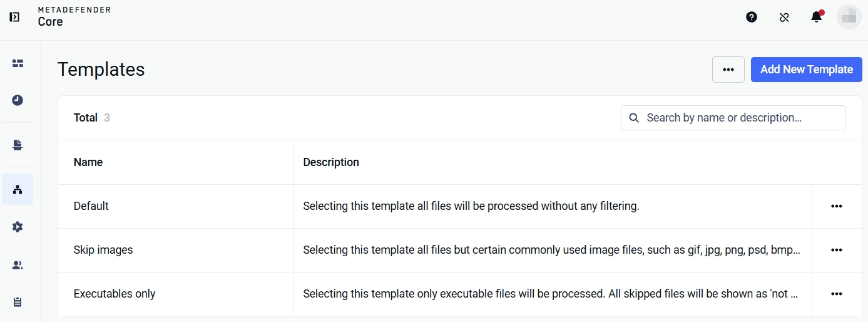
Task: Collapse the sidebar with the panel toggle icon
Action: (14, 17)
